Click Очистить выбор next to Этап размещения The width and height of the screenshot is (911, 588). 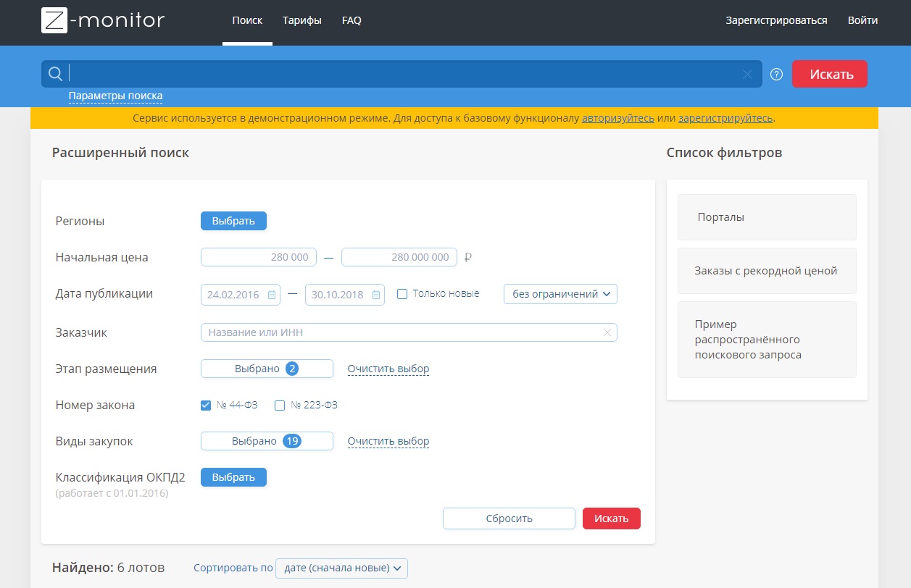point(388,369)
